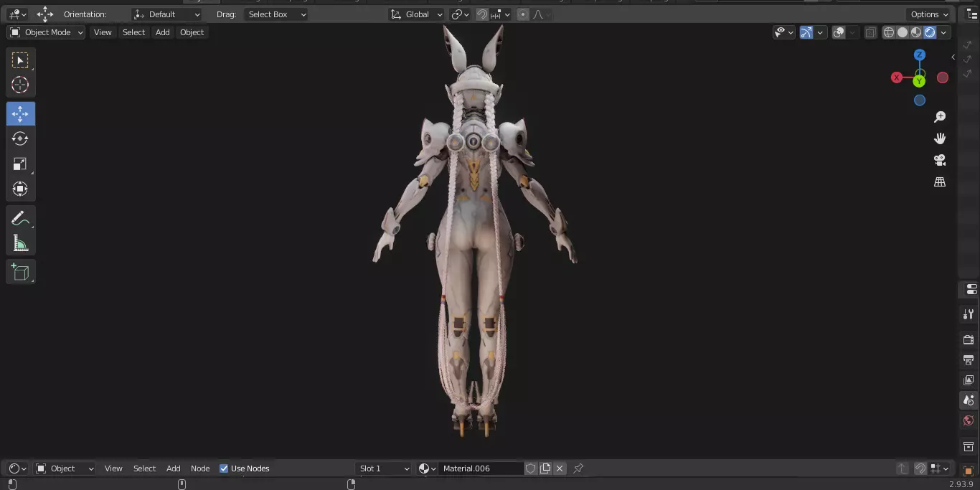Select wireframe viewport shading

tap(889, 32)
